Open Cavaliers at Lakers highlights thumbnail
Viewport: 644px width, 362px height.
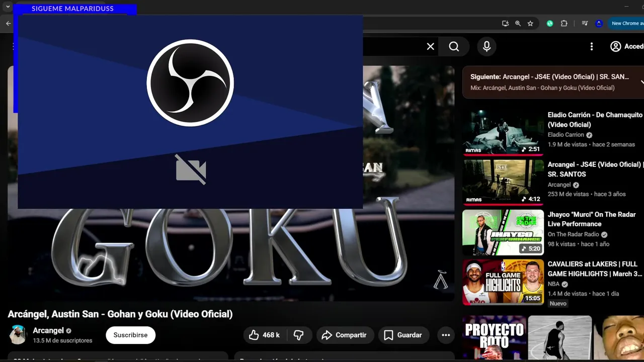503,282
